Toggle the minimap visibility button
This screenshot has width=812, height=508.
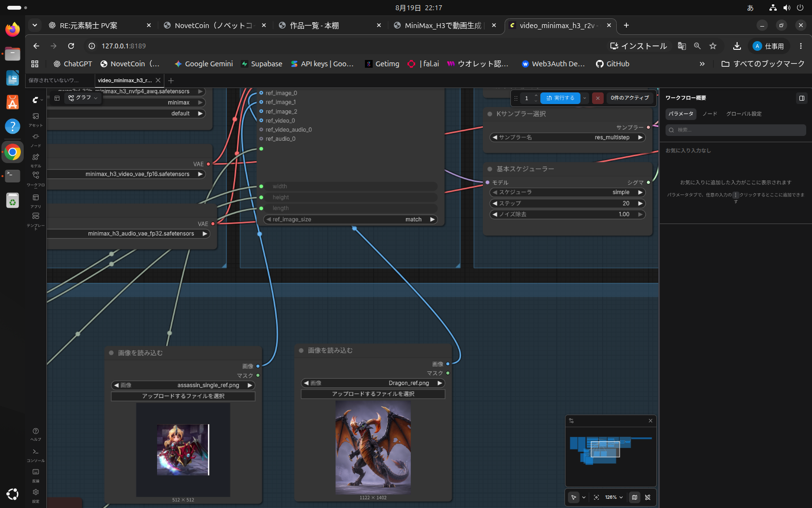(635, 497)
